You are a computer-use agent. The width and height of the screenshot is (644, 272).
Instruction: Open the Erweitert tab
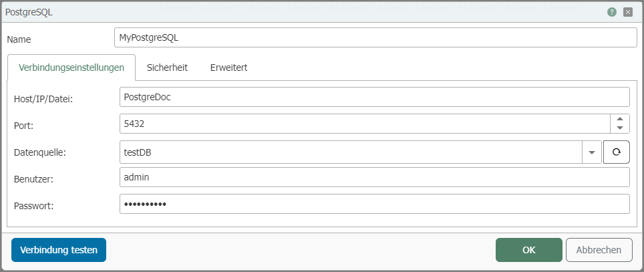pyautogui.click(x=228, y=67)
